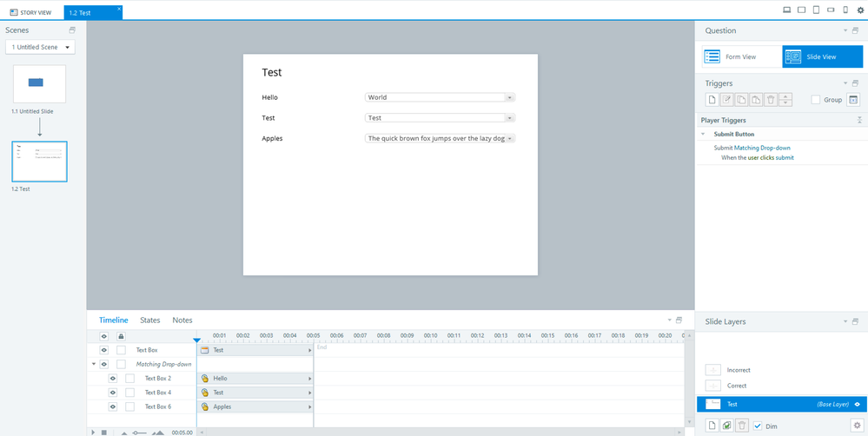Collapse the Matching Drop-down timeline group
Viewport: 868px width, 436px height.
pyautogui.click(x=94, y=364)
